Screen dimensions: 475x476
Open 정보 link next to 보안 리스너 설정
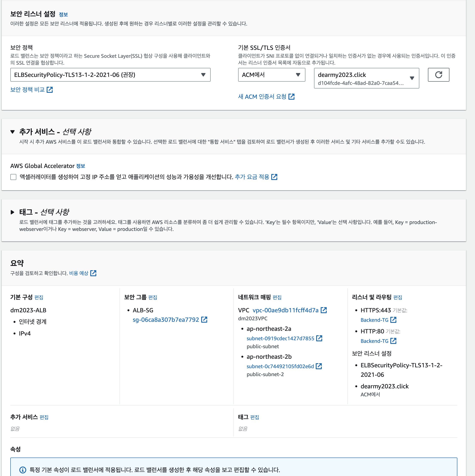point(63,15)
